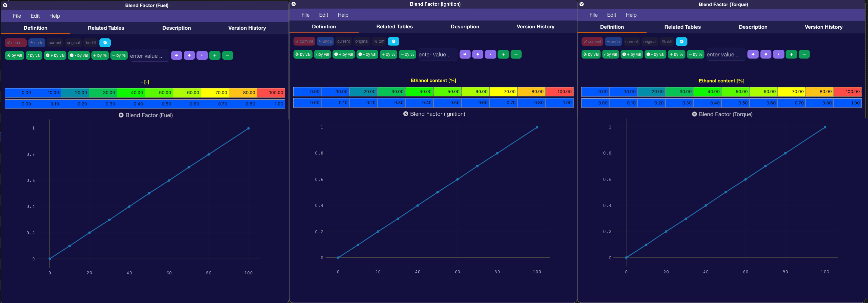
Task: Close the Blend Factor (Ignition) window
Action: click(x=294, y=4)
